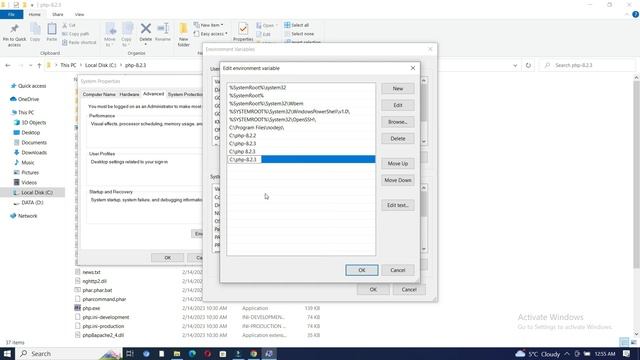
Task: Open 3D Objects folder in sidebar
Action: pos(33,122)
